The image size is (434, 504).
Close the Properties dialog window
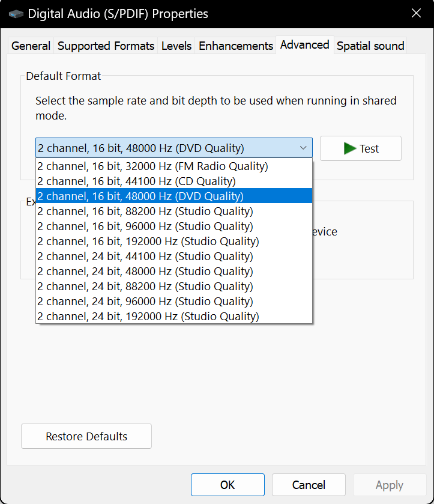pyautogui.click(x=417, y=13)
